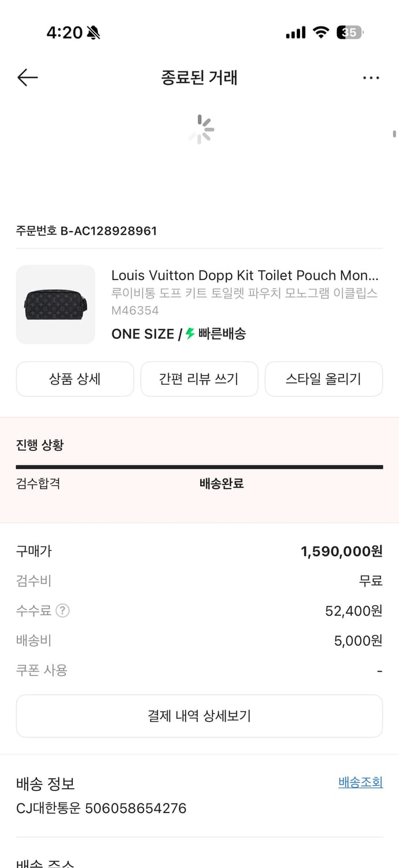Open 상품 상세 for the Louis Vuitton pouch
Screen dimensions: 399x868
tap(75, 378)
